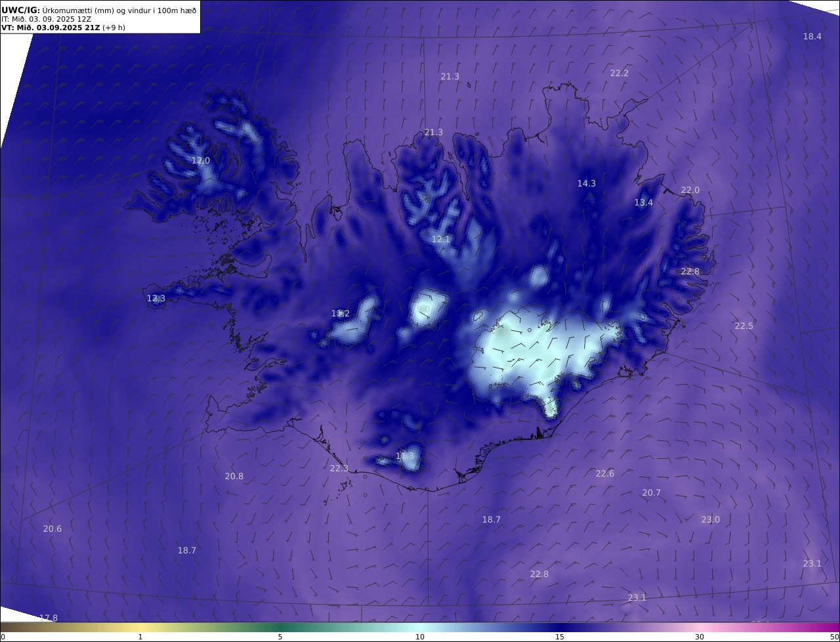Click the 22.6 value label
This screenshot has width=840, height=642.
coord(605,474)
